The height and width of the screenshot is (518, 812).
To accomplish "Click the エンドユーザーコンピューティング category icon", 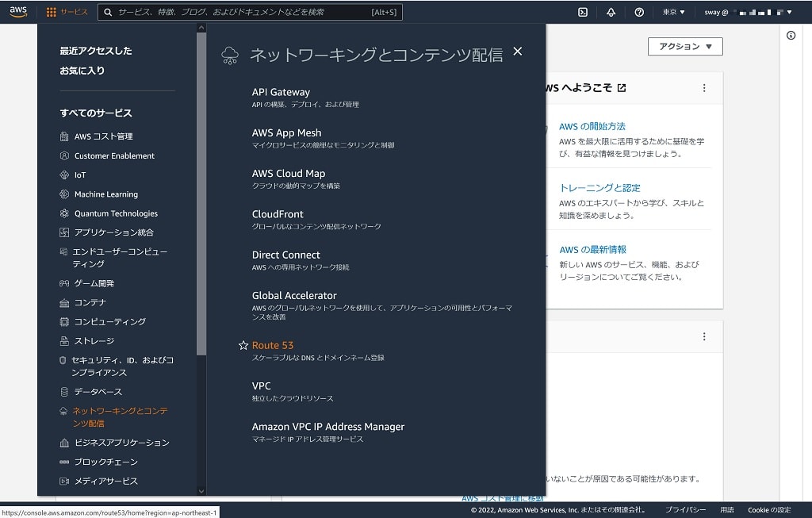I will 63,251.
